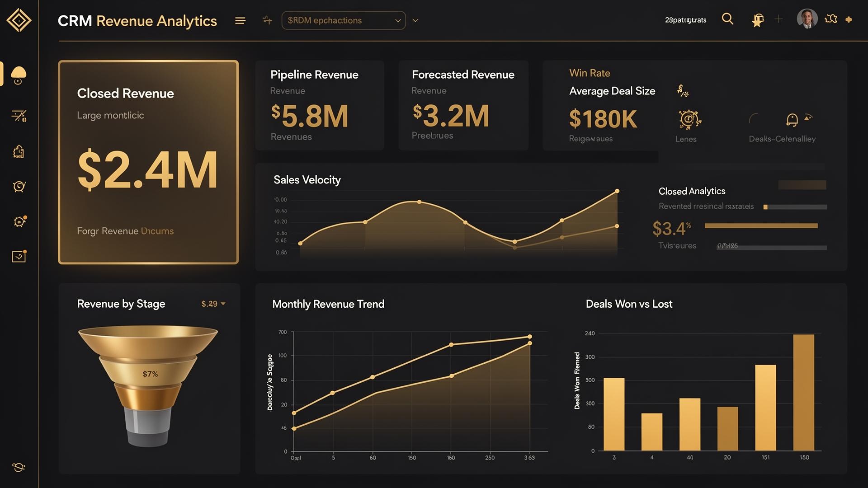The image size is (868, 488).
Task: Click the Revented rresincal progress bar
Action: 795,207
